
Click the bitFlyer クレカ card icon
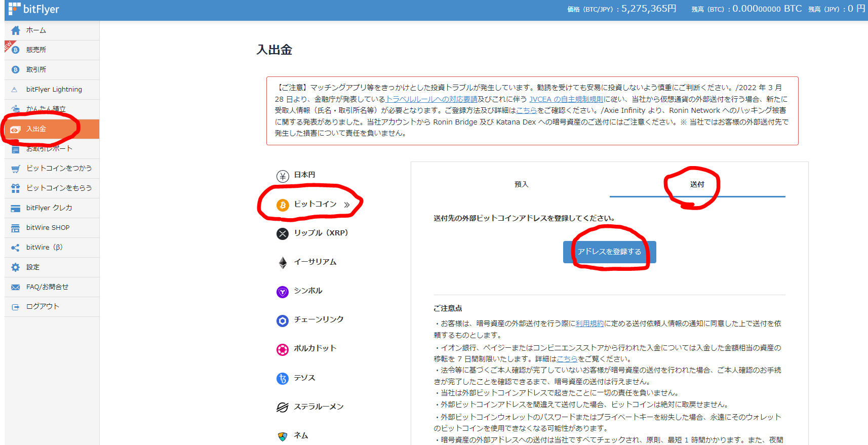pyautogui.click(x=16, y=208)
